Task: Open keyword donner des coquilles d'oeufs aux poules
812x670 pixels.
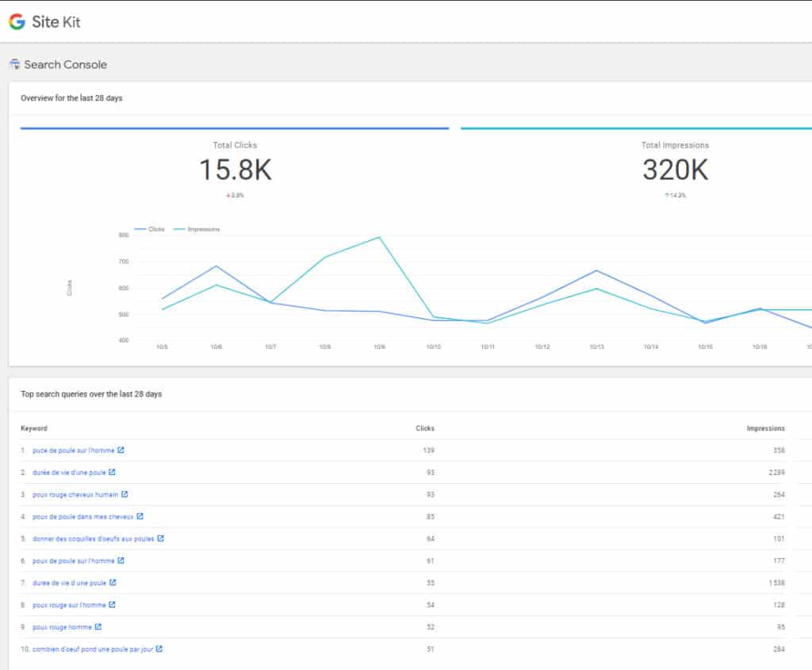Action: click(94, 539)
